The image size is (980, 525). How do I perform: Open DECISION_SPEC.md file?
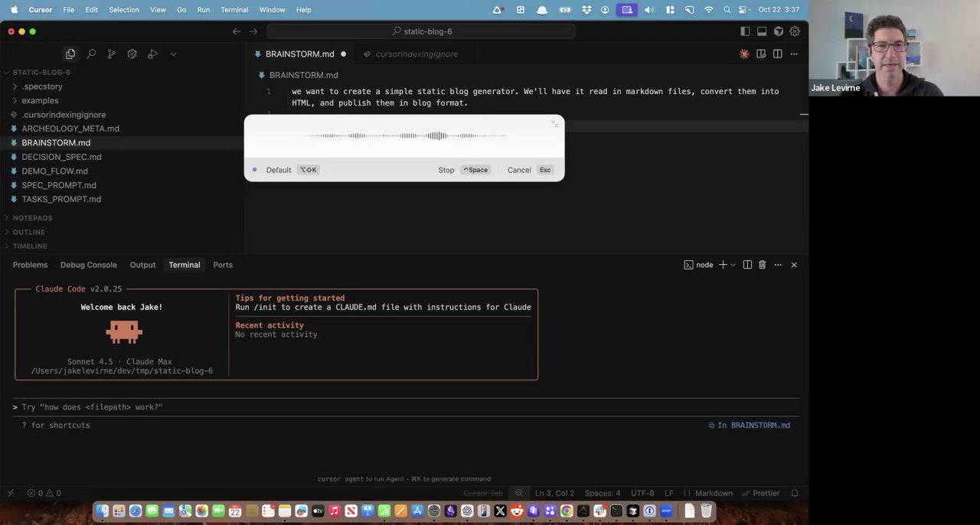click(x=61, y=157)
